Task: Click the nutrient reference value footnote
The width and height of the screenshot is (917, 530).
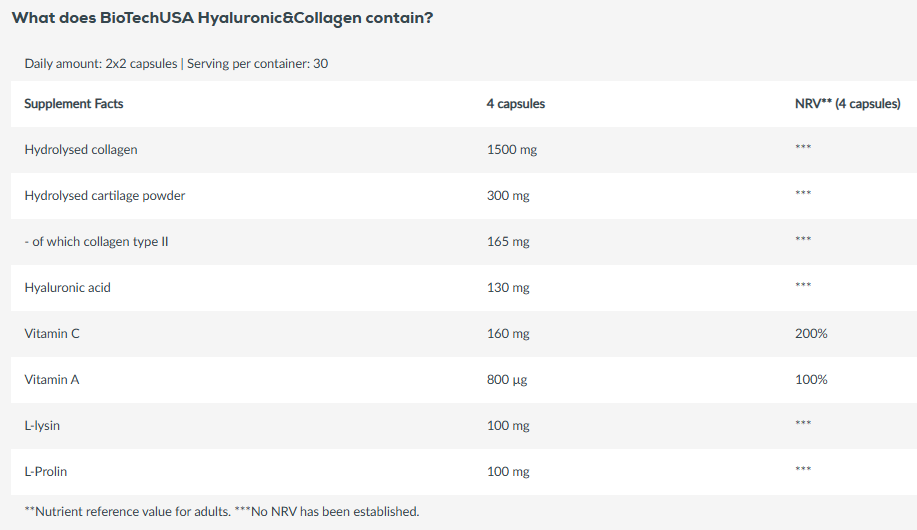Action: (221, 512)
